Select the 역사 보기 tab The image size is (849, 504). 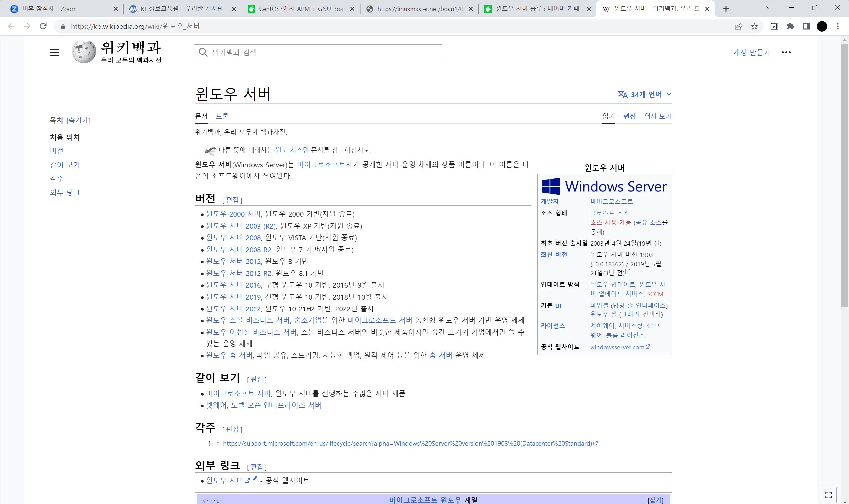(658, 116)
